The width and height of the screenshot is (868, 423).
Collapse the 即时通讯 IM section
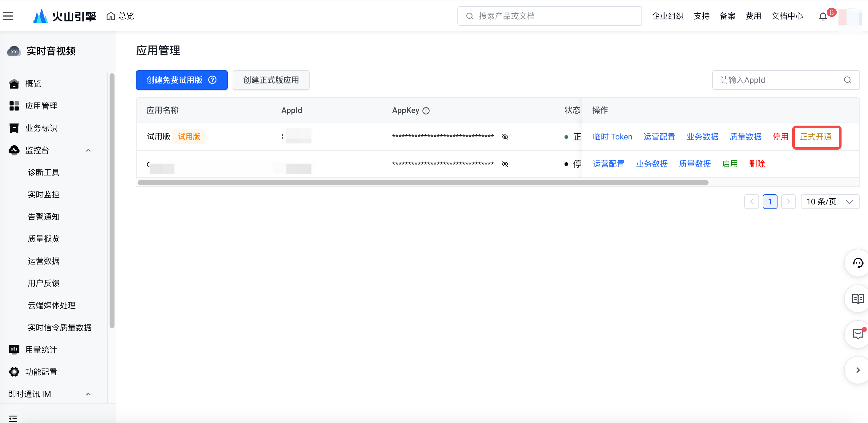(x=88, y=394)
